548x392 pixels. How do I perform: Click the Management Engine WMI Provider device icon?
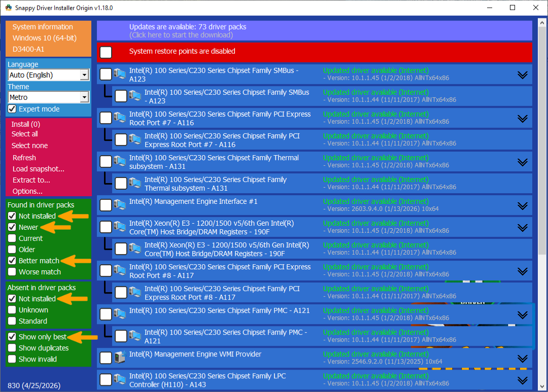[x=120, y=358]
